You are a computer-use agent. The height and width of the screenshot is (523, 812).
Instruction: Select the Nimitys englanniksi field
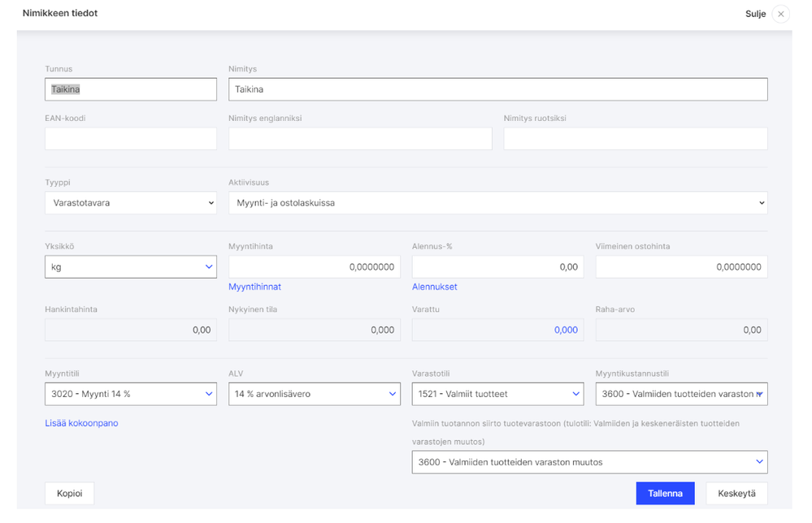360,139
